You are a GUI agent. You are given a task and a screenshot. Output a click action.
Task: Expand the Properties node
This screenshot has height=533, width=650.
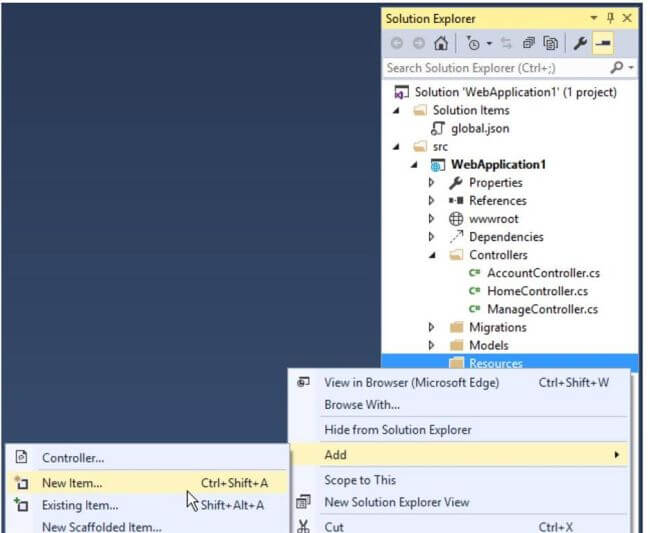pos(431,182)
